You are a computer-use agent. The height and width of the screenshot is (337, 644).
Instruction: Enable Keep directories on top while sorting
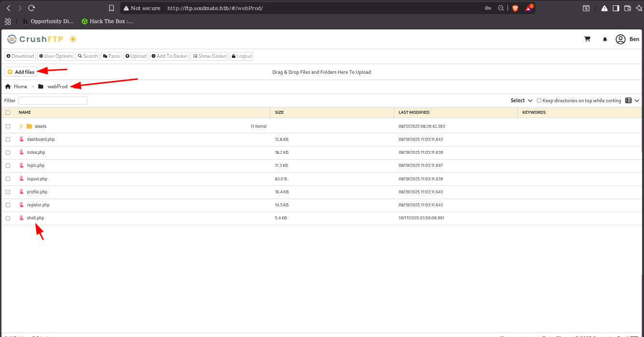539,101
